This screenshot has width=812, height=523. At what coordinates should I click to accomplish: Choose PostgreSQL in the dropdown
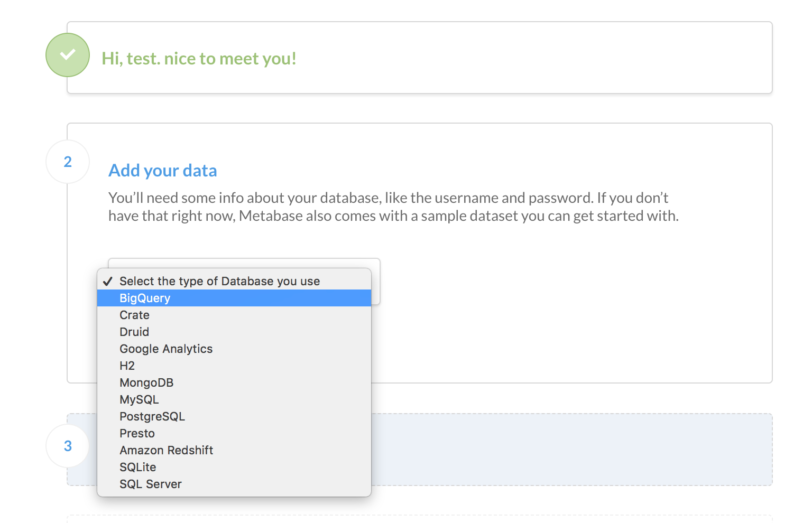point(234,416)
